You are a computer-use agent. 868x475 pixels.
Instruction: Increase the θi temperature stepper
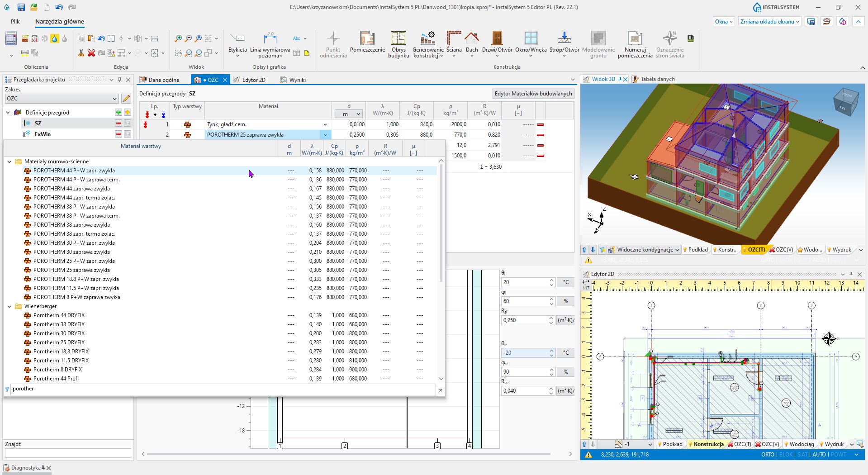pyautogui.click(x=551, y=280)
